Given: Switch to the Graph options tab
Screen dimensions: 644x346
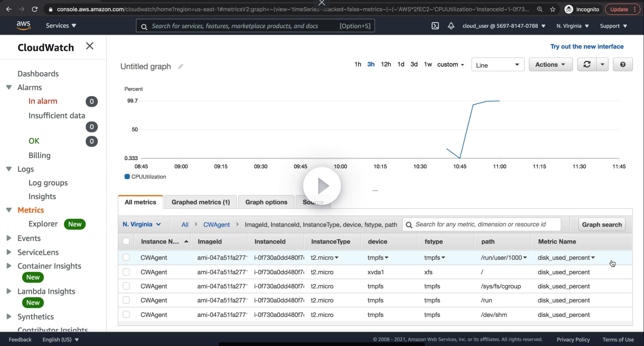Looking at the screenshot, I should pos(266,202).
